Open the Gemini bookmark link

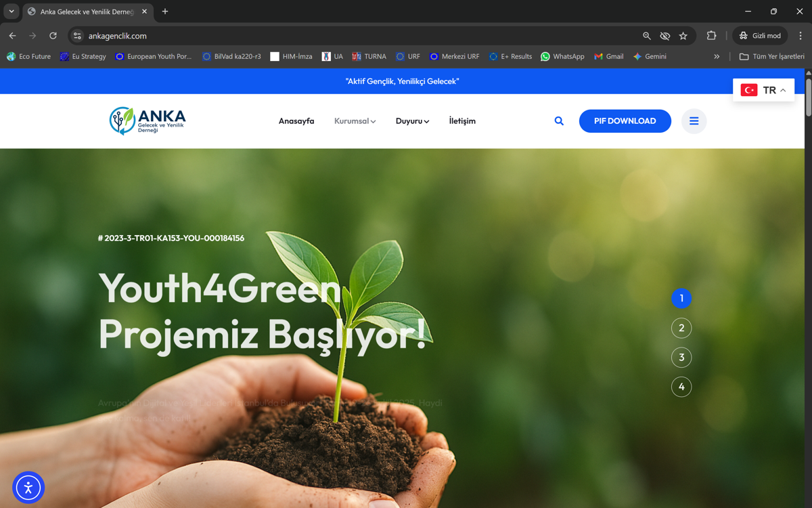coord(650,57)
